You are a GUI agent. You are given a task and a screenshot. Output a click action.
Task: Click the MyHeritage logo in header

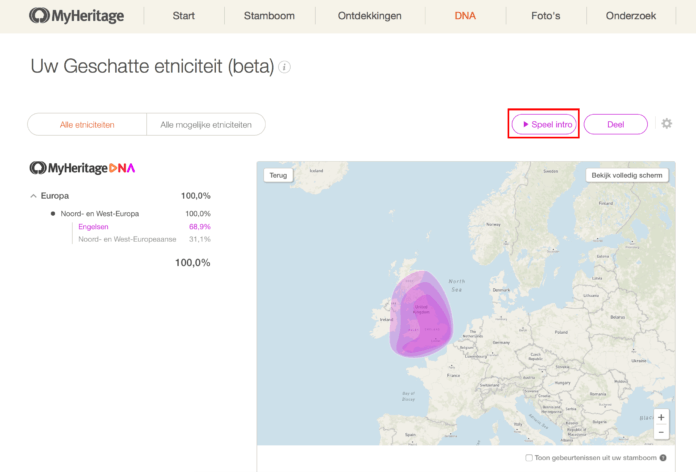pos(76,16)
